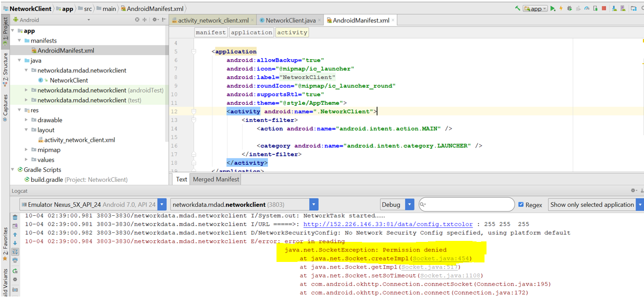Image resolution: width=644 pixels, height=304 pixels.
Task: Collapse the java folder
Action: click(x=19, y=61)
